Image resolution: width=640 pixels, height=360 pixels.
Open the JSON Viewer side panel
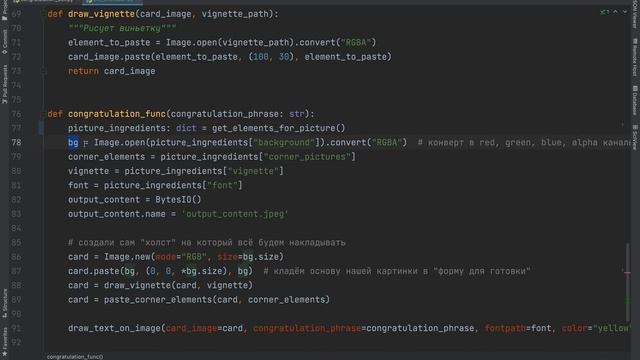[x=635, y=14]
